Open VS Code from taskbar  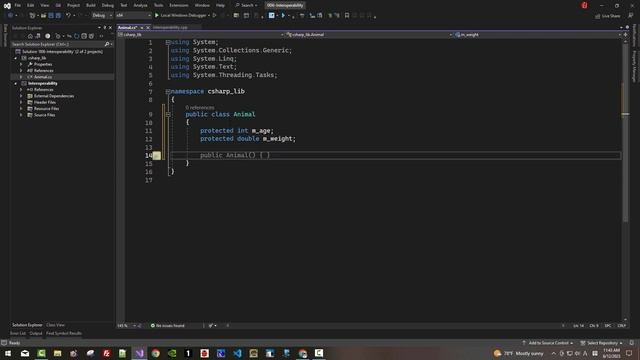[x=237, y=353]
